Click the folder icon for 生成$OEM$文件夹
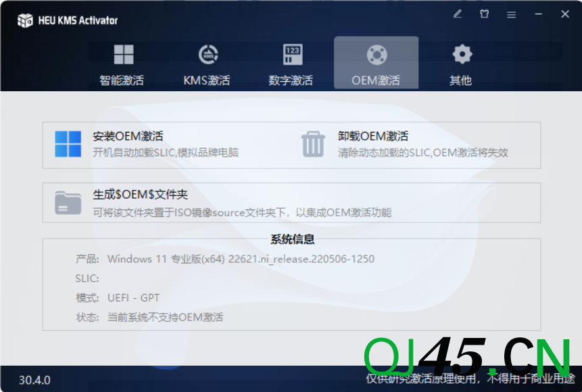 68,203
